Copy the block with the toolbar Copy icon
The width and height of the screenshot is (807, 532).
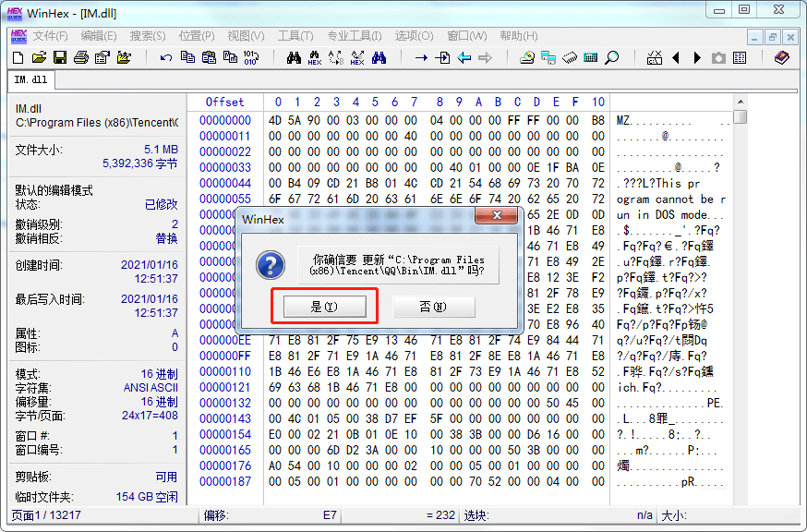coord(187,57)
